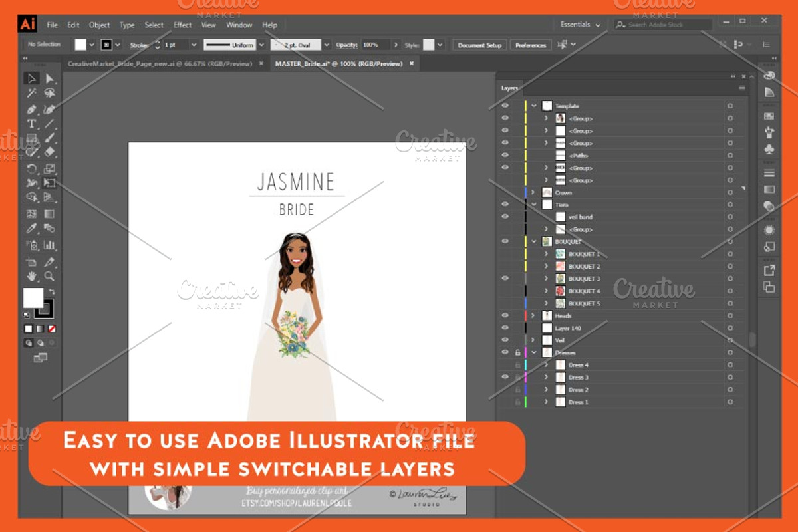Open the Effect menu
The image size is (798, 532).
pyautogui.click(x=182, y=25)
